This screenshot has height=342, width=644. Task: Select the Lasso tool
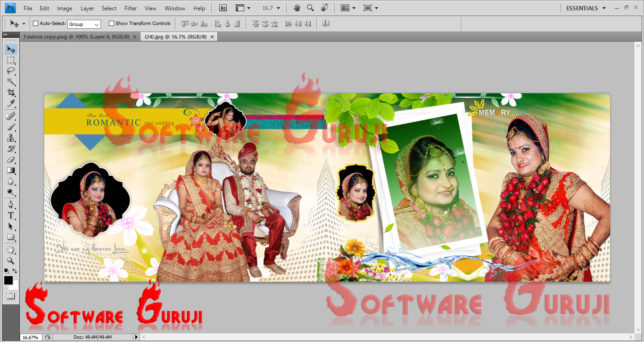pyautogui.click(x=11, y=71)
